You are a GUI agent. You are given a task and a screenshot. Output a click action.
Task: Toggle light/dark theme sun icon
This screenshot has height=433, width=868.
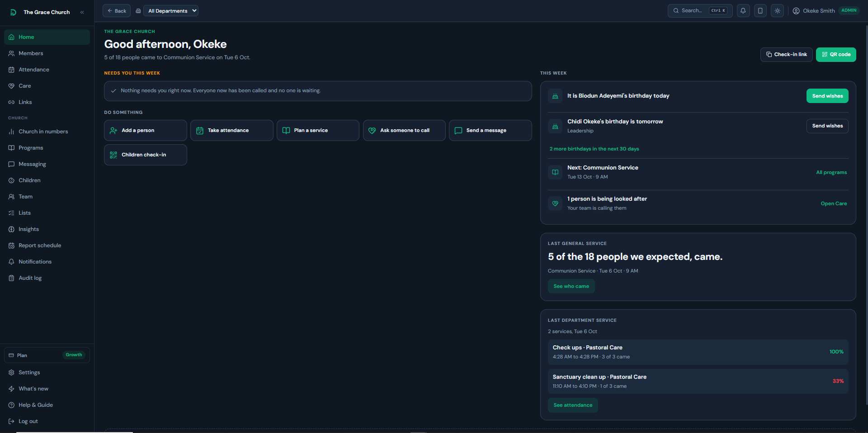click(777, 11)
